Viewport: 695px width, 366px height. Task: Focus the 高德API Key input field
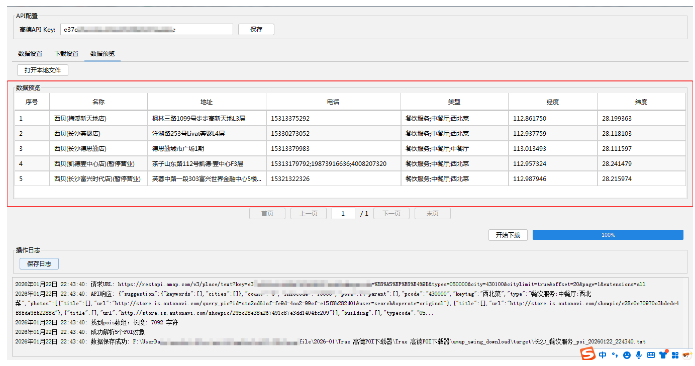pyautogui.click(x=147, y=29)
